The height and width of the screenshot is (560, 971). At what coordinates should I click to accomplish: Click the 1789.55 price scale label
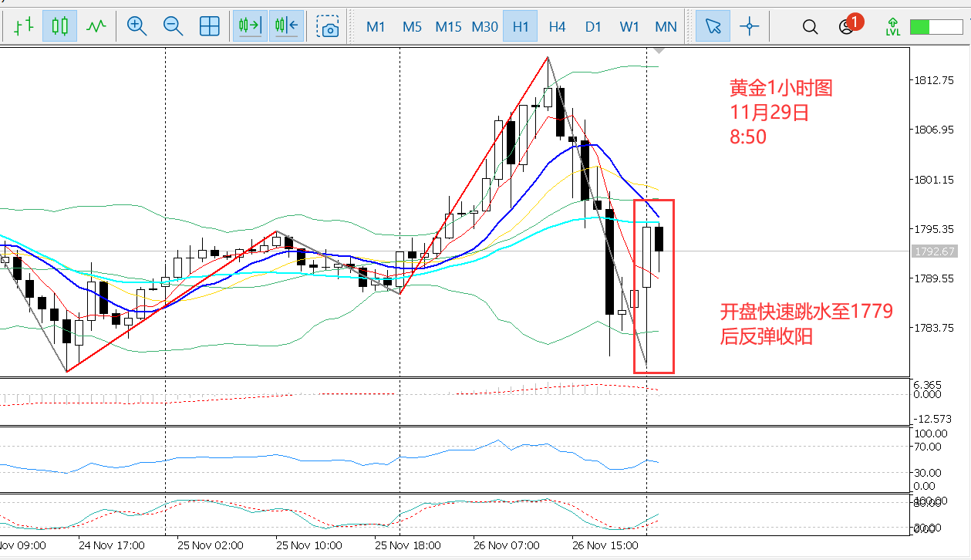click(x=936, y=278)
